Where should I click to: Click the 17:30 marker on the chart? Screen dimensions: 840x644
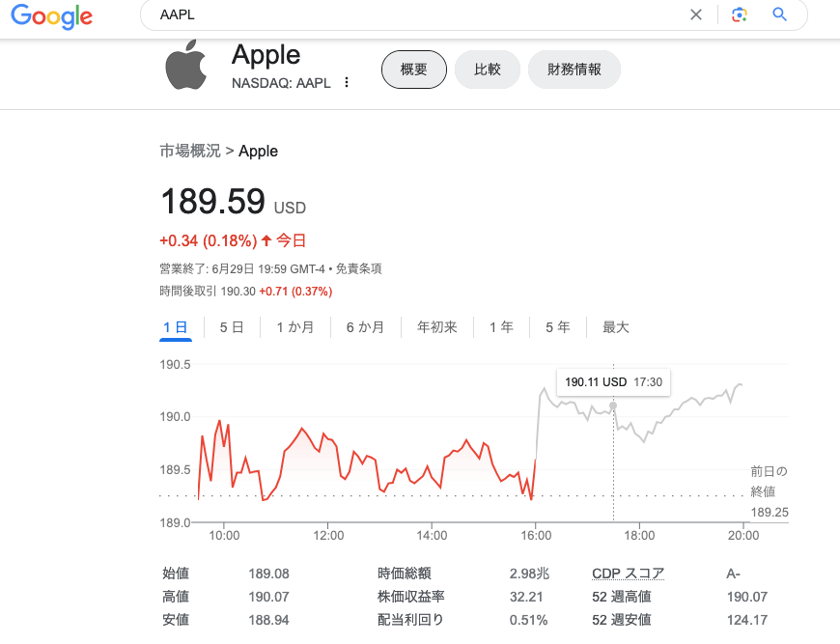click(x=613, y=406)
